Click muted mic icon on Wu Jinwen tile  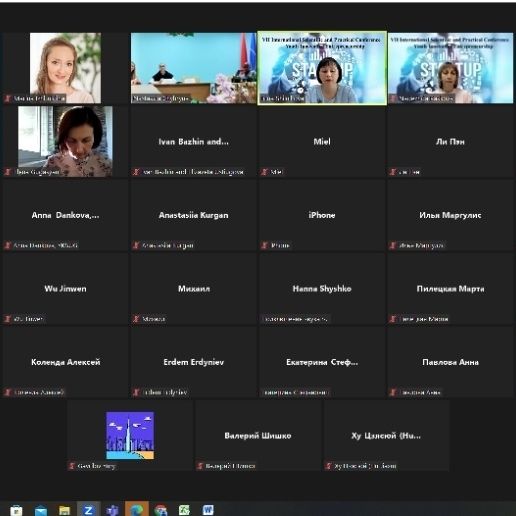(7, 319)
